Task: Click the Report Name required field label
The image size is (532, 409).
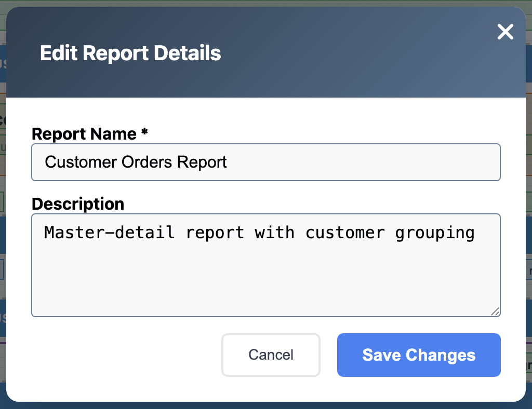Action: (x=89, y=134)
